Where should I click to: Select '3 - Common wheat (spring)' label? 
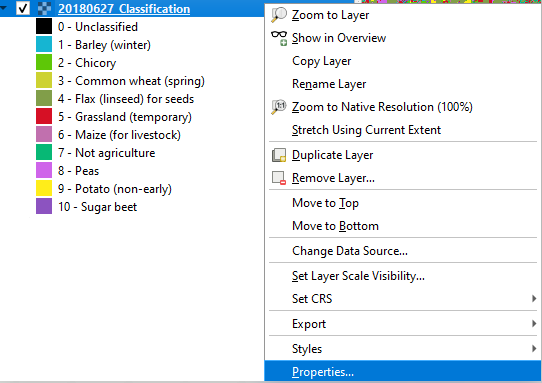point(131,81)
